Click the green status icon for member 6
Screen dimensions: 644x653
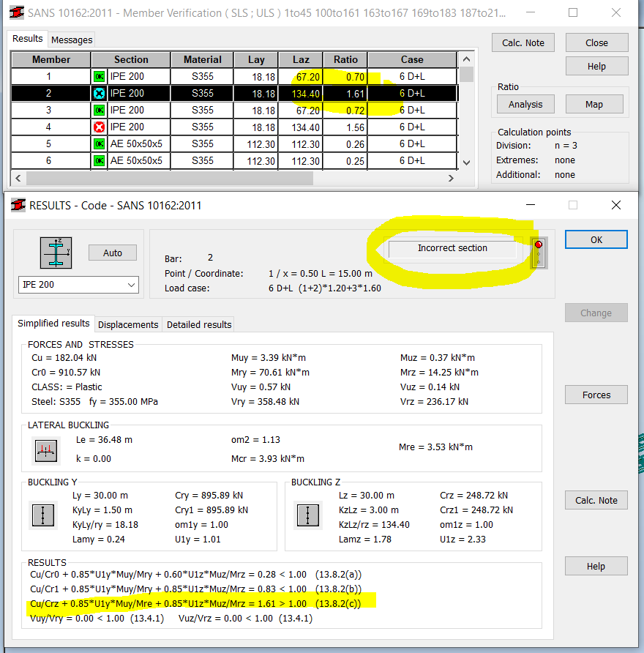pos(99,160)
